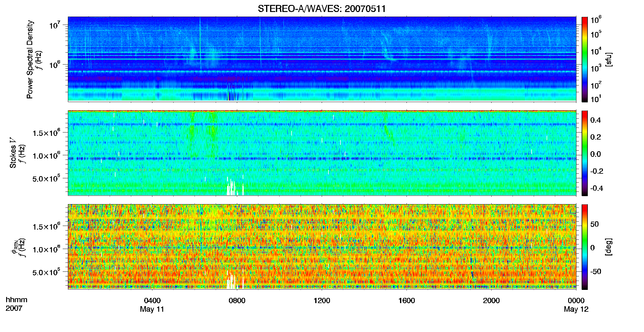
Task: Click inside the power spectral density spectrogram
Action: pyautogui.click(x=322, y=59)
